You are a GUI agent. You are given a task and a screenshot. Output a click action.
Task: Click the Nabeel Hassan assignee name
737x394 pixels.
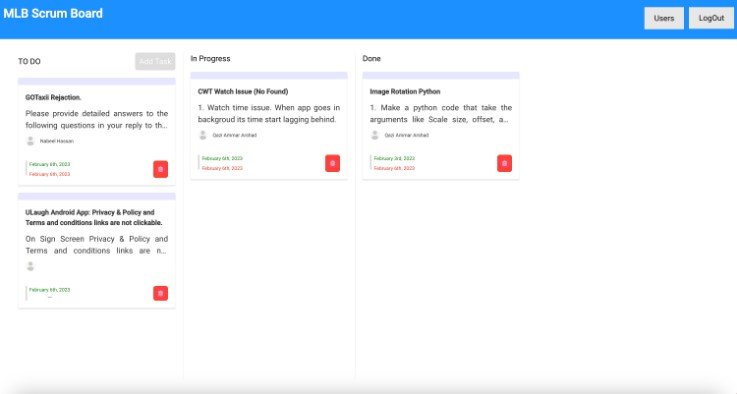(56, 141)
